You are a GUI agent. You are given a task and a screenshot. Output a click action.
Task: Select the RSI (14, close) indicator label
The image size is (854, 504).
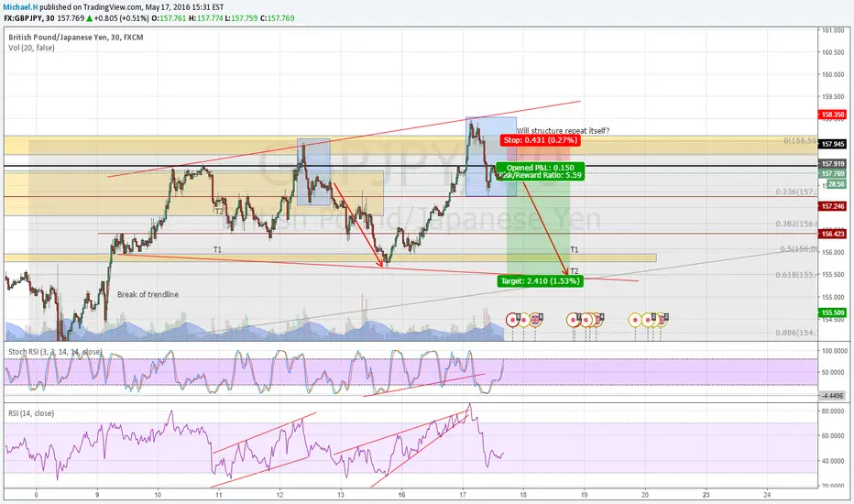tap(31, 413)
